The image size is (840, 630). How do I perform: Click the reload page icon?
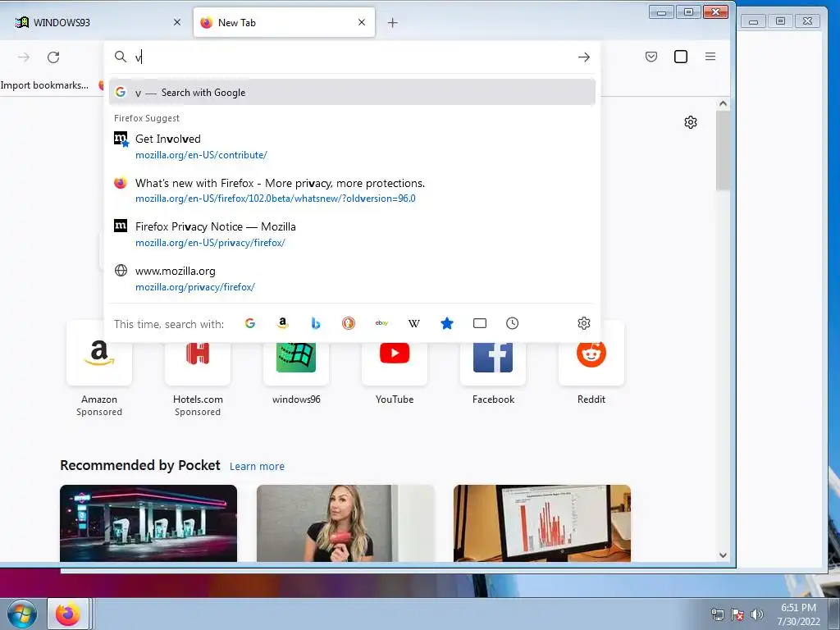coord(53,57)
